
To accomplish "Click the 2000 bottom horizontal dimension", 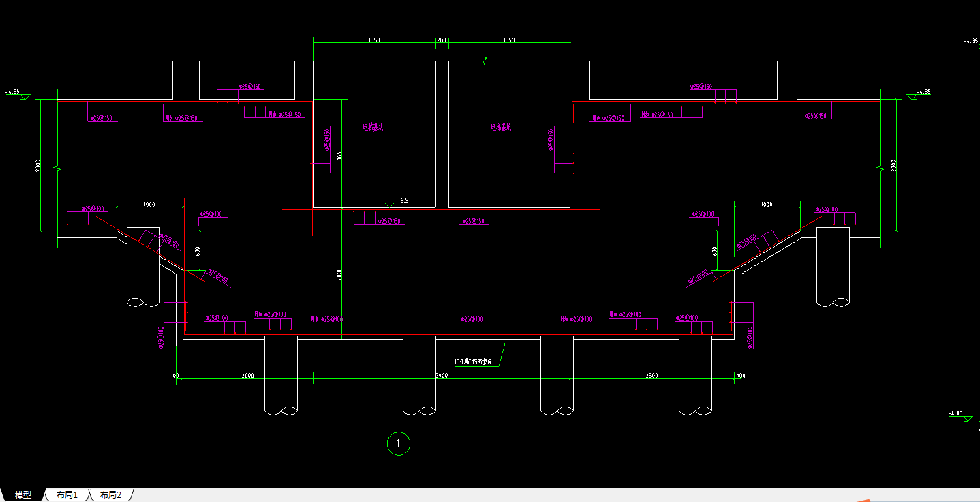I will tap(247, 376).
